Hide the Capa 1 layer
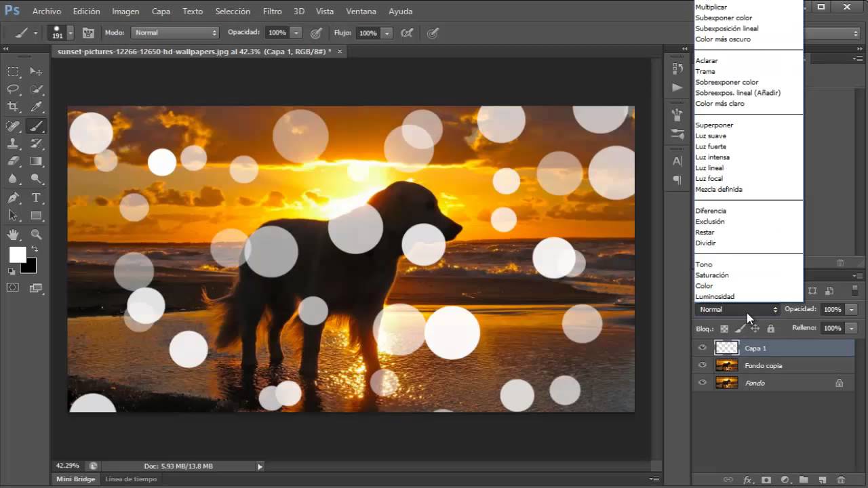This screenshot has height=488, width=868. [x=703, y=348]
